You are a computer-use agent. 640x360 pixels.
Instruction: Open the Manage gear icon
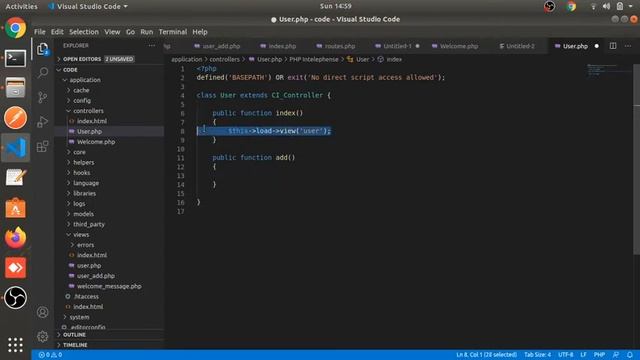pos(42,336)
